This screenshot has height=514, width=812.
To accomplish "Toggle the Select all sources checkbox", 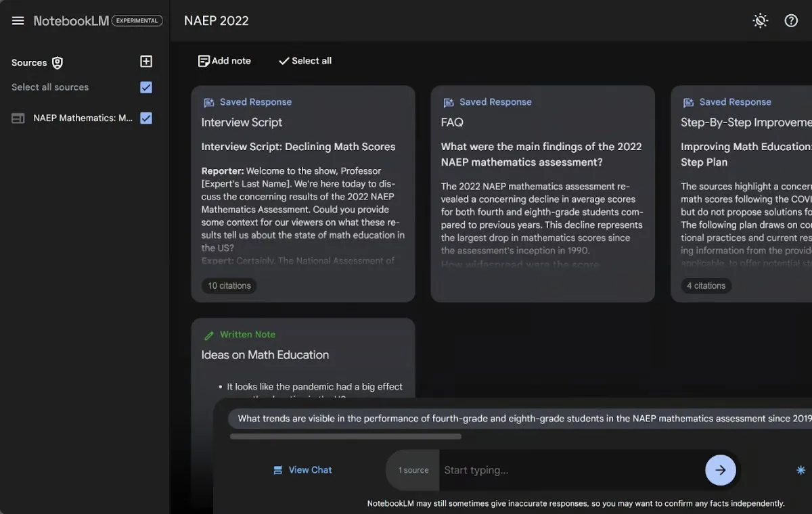I will (146, 87).
